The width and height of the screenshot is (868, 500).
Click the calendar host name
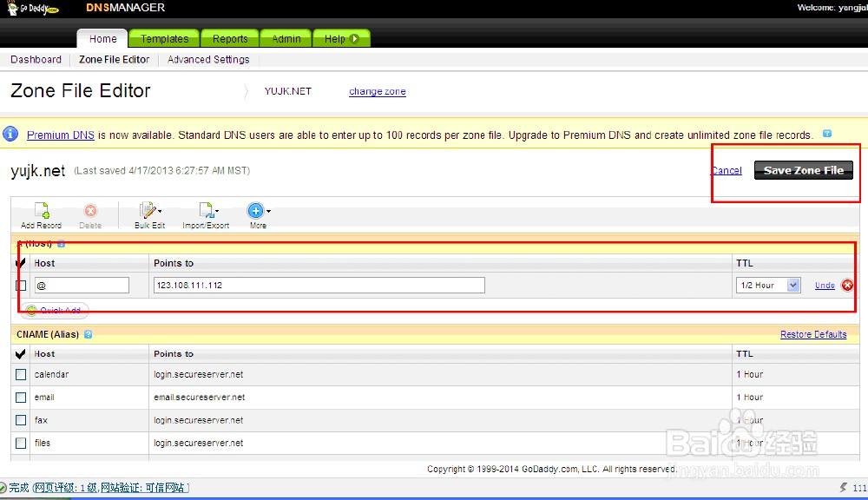tap(51, 374)
